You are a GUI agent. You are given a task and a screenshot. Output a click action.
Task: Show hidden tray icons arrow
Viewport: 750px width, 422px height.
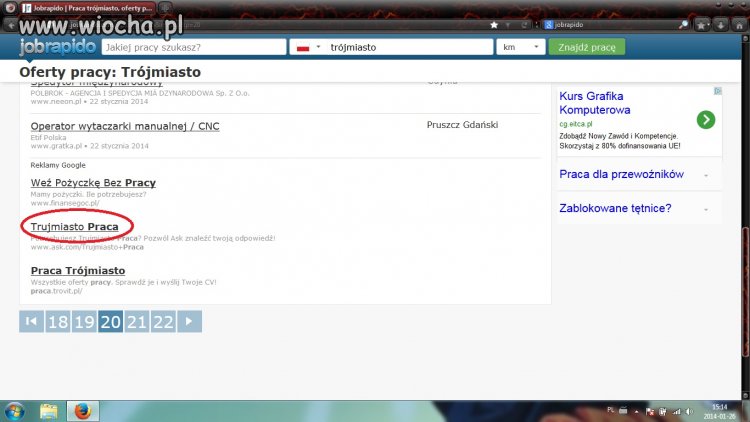(x=637, y=411)
